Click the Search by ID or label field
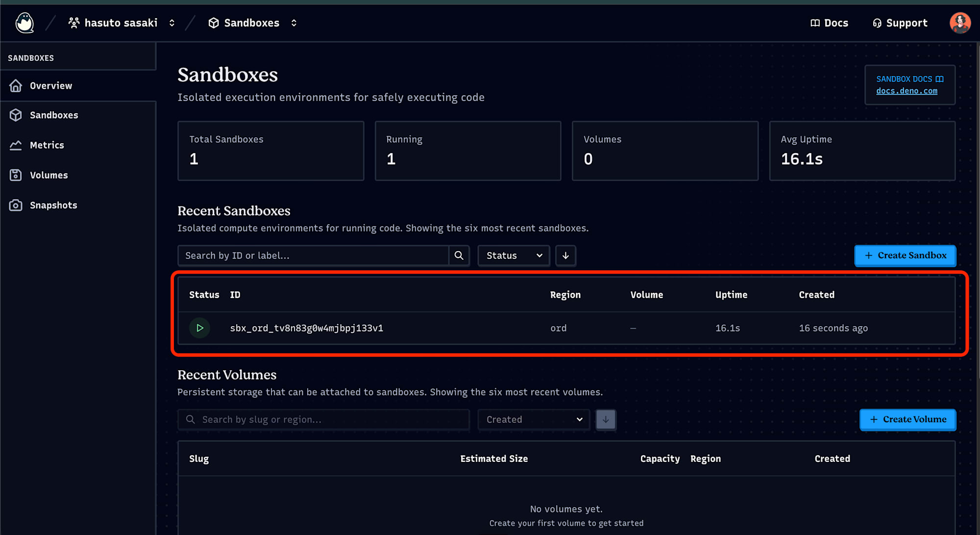 [313, 255]
